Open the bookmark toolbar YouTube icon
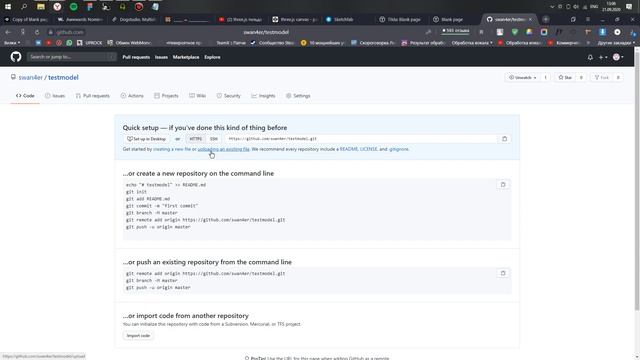This screenshot has height=360, width=640. 48,42
